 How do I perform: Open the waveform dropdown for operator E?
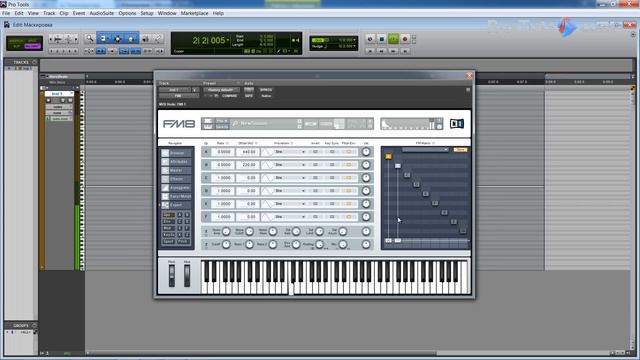pos(290,204)
